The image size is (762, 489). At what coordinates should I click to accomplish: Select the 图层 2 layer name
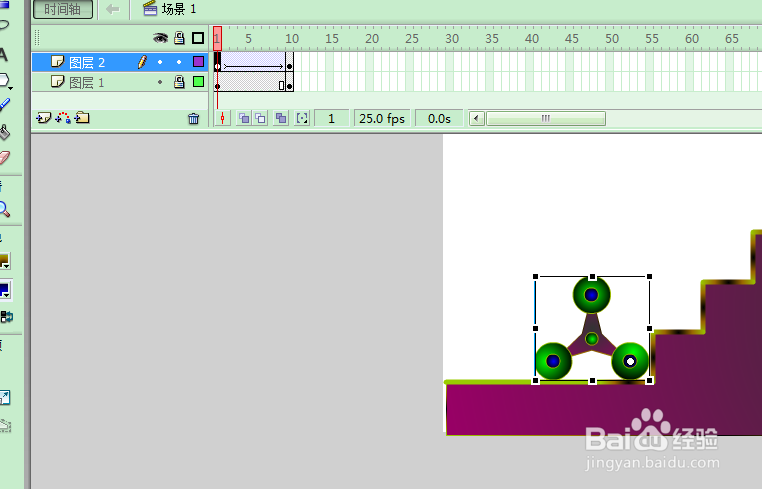click(87, 63)
